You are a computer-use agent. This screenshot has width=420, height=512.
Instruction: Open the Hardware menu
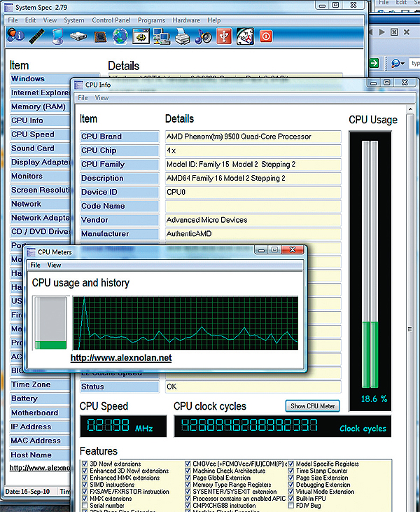tap(186, 20)
